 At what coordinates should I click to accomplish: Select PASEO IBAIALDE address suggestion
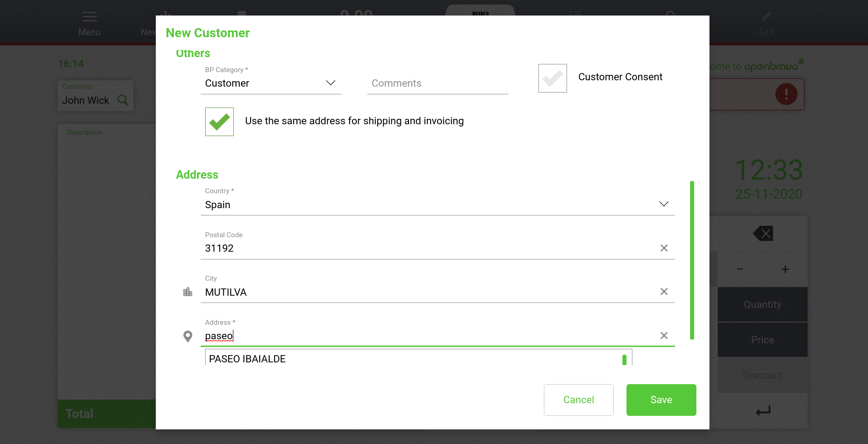247,359
